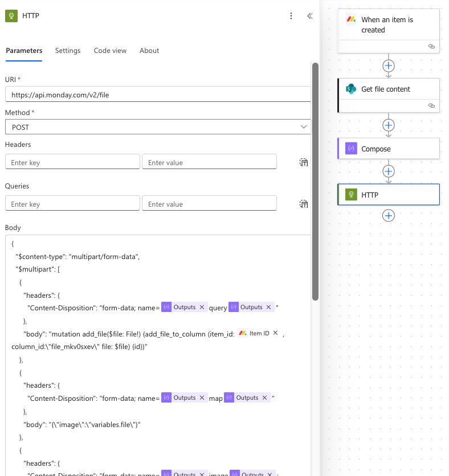Insert step between Compose and HTTP

click(389, 171)
